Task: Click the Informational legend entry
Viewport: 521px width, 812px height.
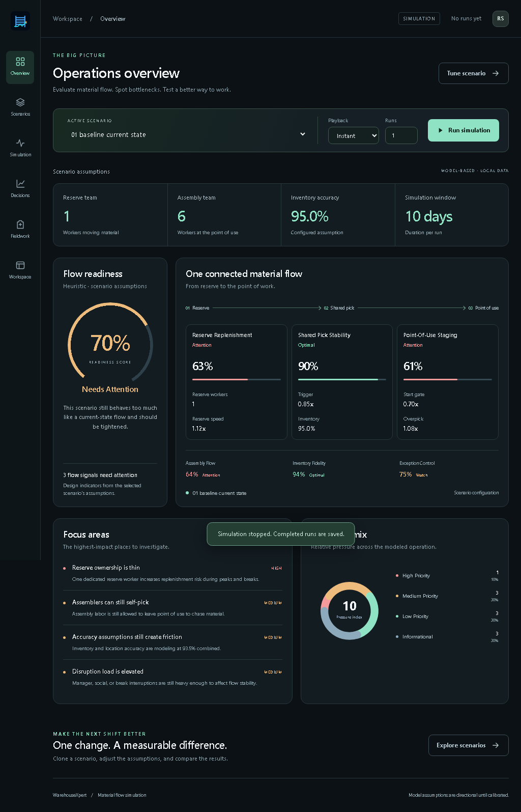Action: tap(447, 637)
